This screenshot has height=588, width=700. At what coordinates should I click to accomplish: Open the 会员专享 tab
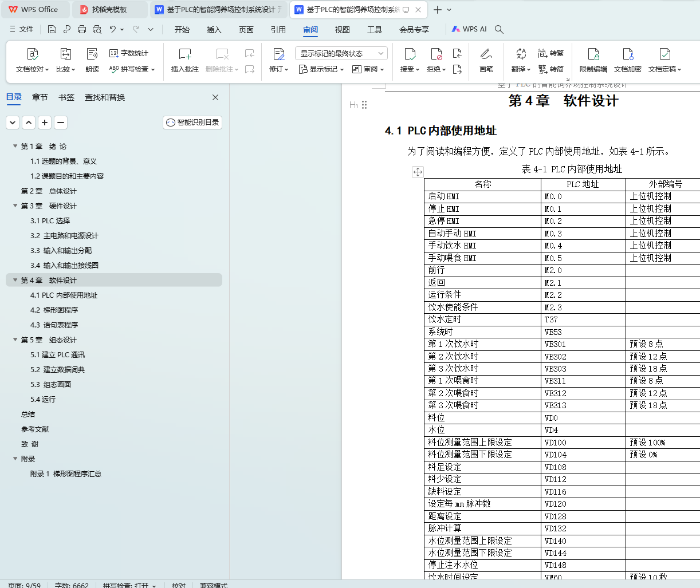coord(414,30)
